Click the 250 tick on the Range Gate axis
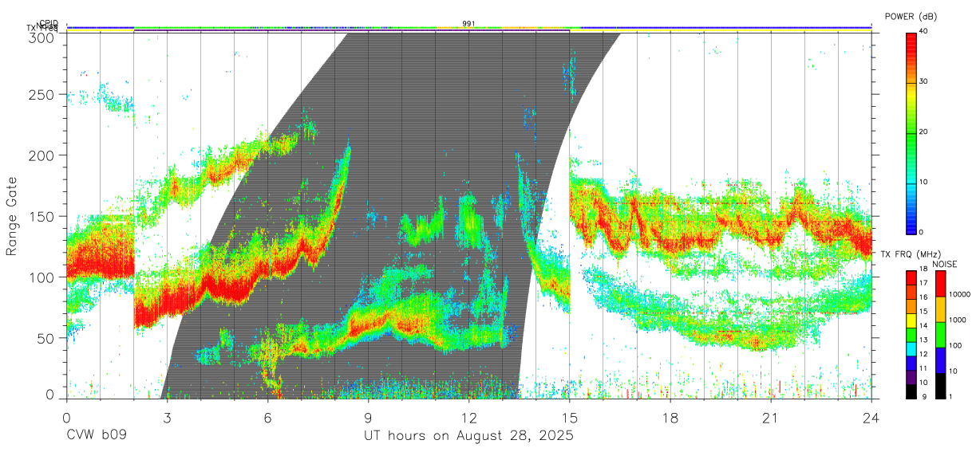The height and width of the screenshot is (452, 980). 41,94
